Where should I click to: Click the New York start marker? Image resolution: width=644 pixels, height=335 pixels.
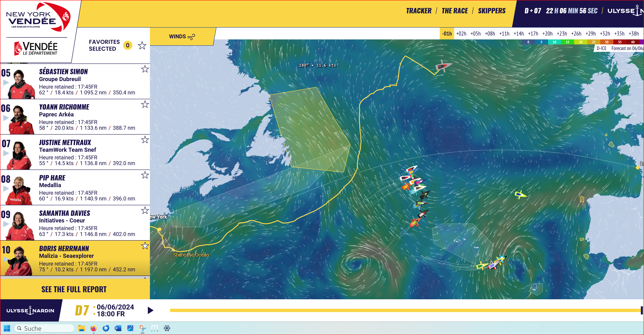(x=159, y=229)
